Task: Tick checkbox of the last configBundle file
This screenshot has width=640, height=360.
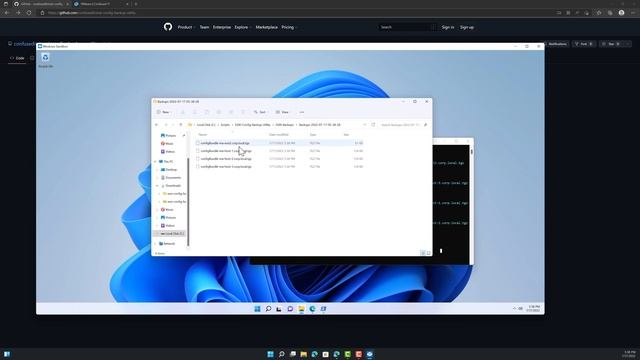Action: pyautogui.click(x=198, y=167)
